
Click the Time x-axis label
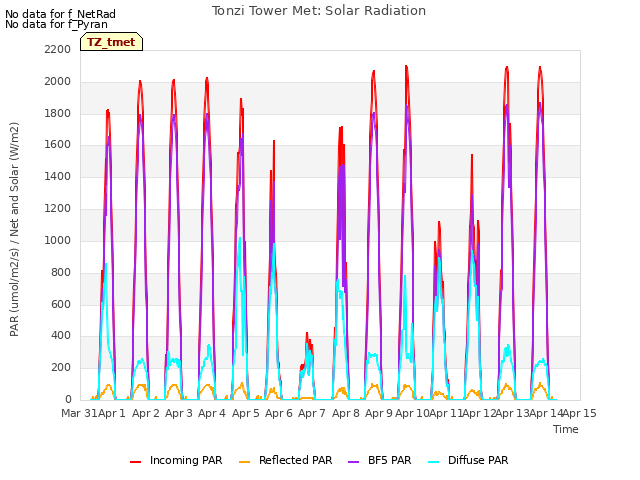click(x=566, y=429)
